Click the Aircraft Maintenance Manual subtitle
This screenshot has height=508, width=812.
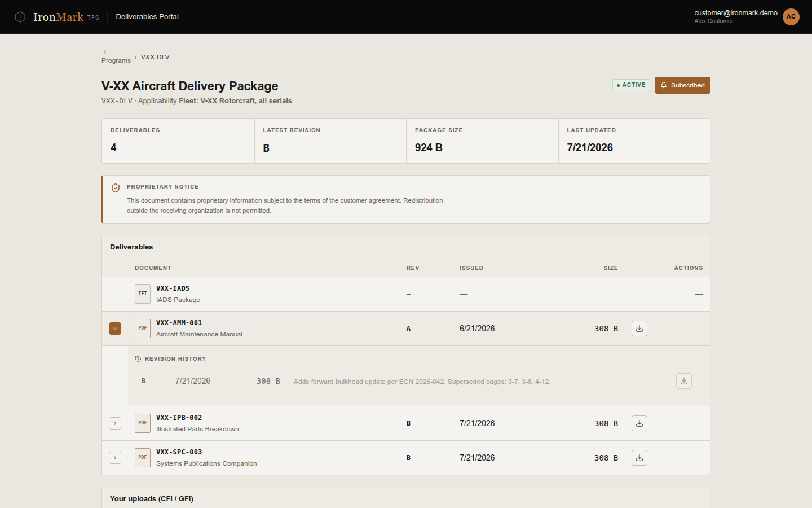click(199, 334)
